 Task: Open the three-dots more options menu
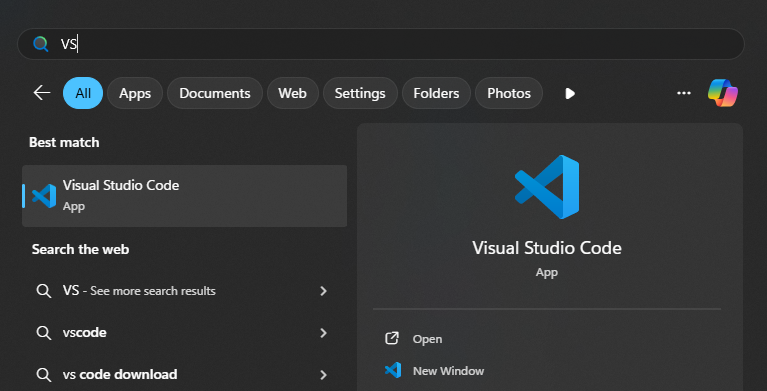pyautogui.click(x=683, y=93)
